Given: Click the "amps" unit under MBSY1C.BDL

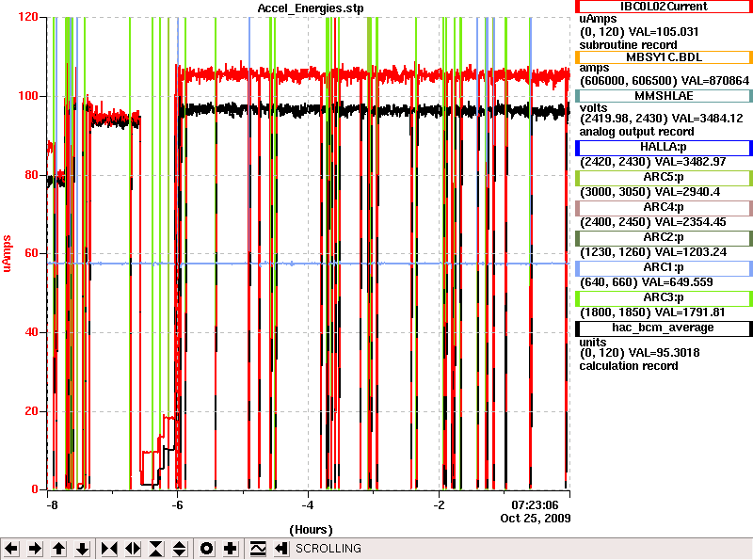Looking at the screenshot, I should (594, 68).
